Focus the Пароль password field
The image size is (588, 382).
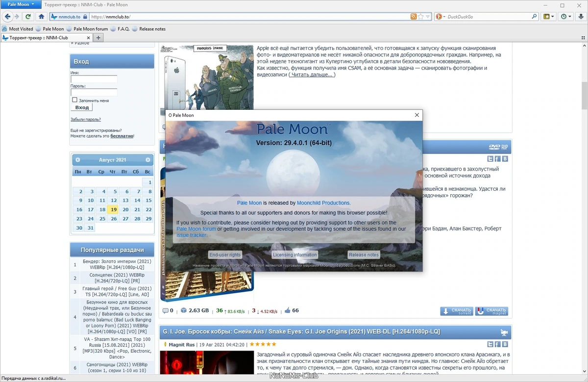tap(94, 92)
